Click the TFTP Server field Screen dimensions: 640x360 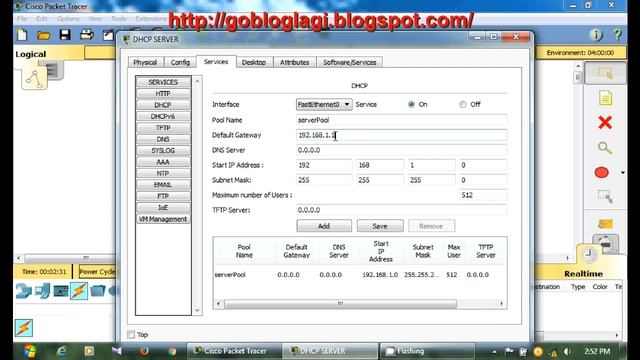402,210
